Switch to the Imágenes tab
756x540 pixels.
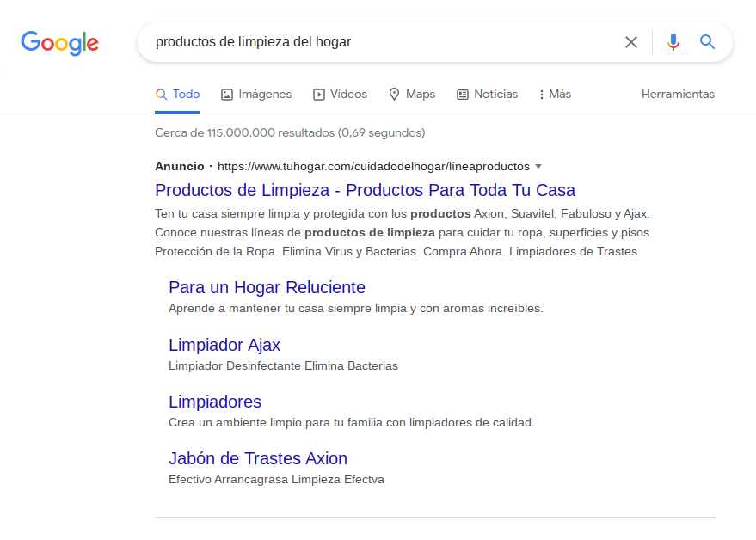pyautogui.click(x=256, y=94)
